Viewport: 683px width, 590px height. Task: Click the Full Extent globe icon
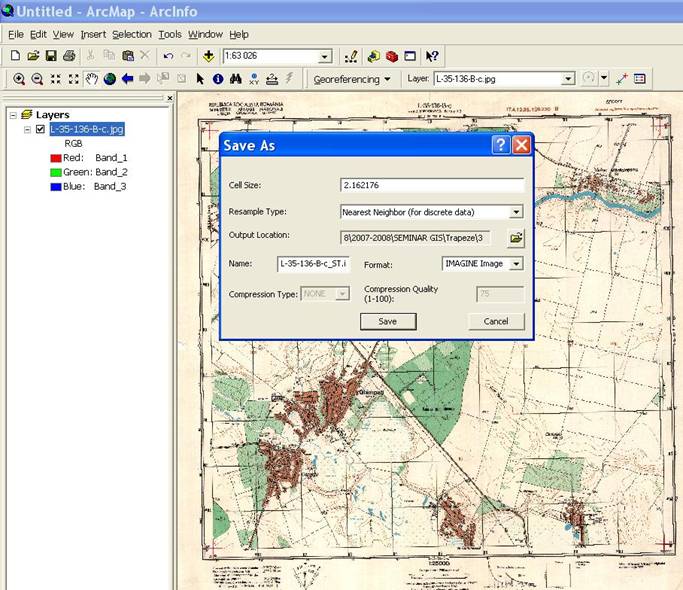[x=109, y=79]
